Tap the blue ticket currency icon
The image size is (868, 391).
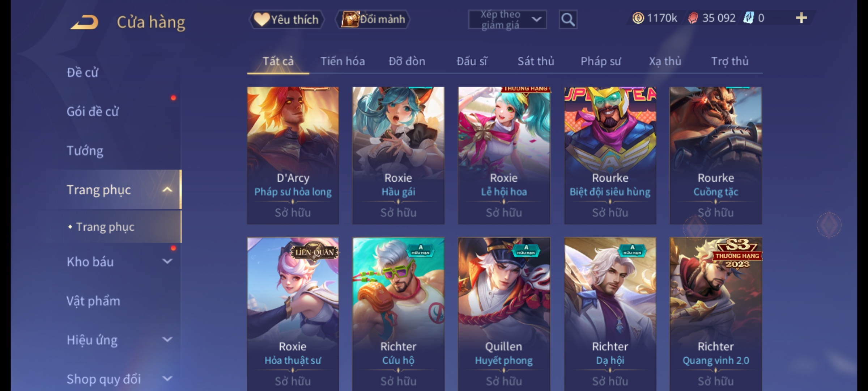(748, 18)
